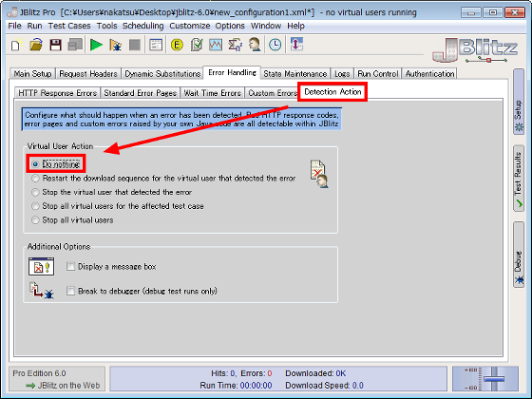Open the File menu

(x=14, y=26)
